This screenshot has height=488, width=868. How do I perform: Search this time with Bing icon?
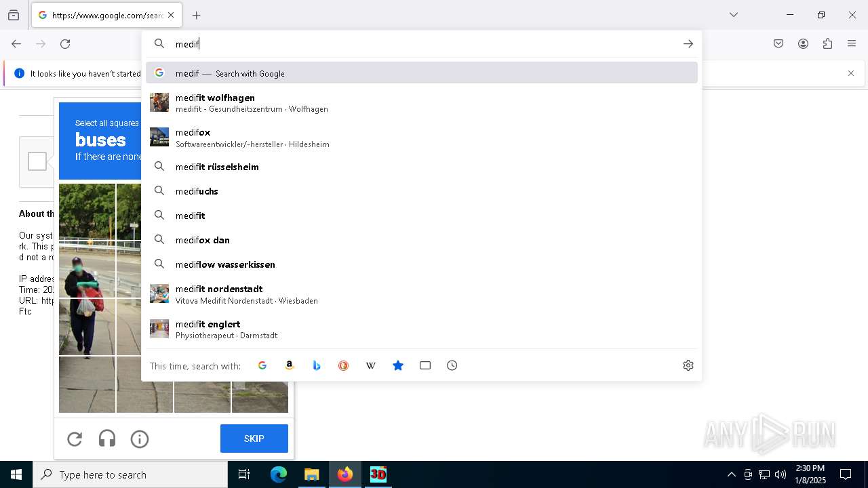(317, 365)
